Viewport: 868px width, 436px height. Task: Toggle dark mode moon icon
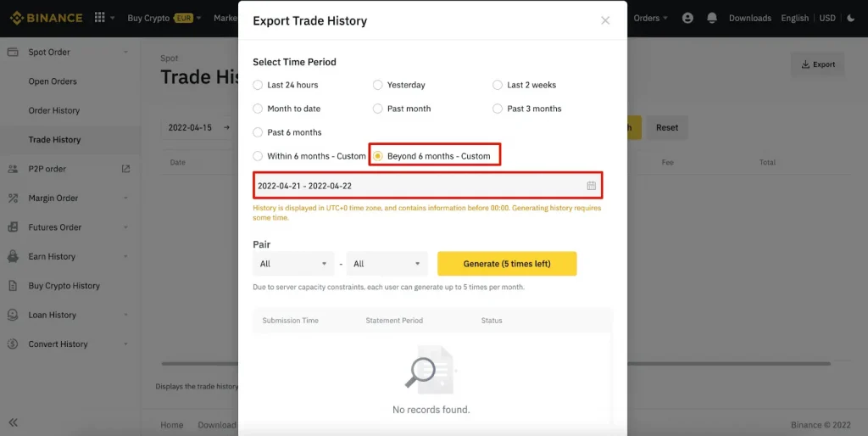coord(851,18)
